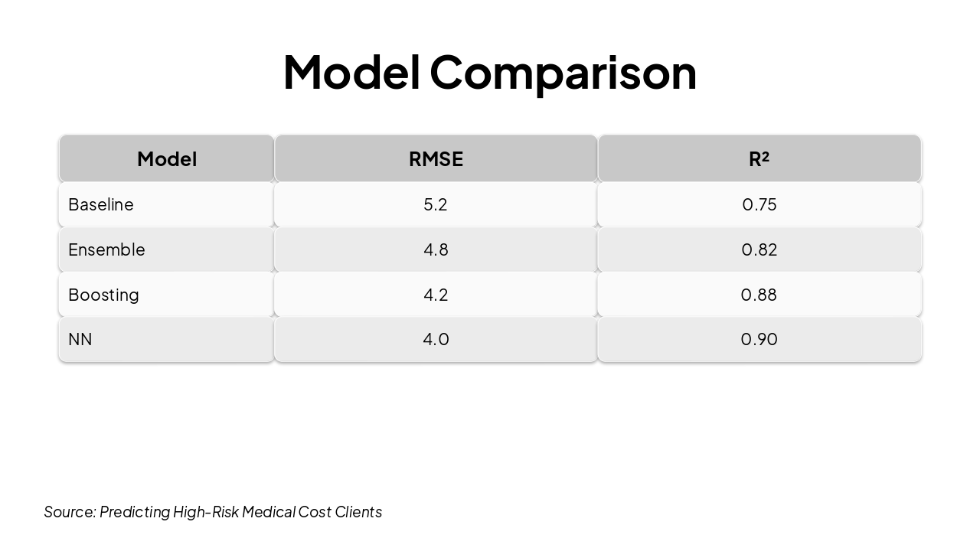
Task: Select the Baseline R² value 0.75
Action: (759, 204)
